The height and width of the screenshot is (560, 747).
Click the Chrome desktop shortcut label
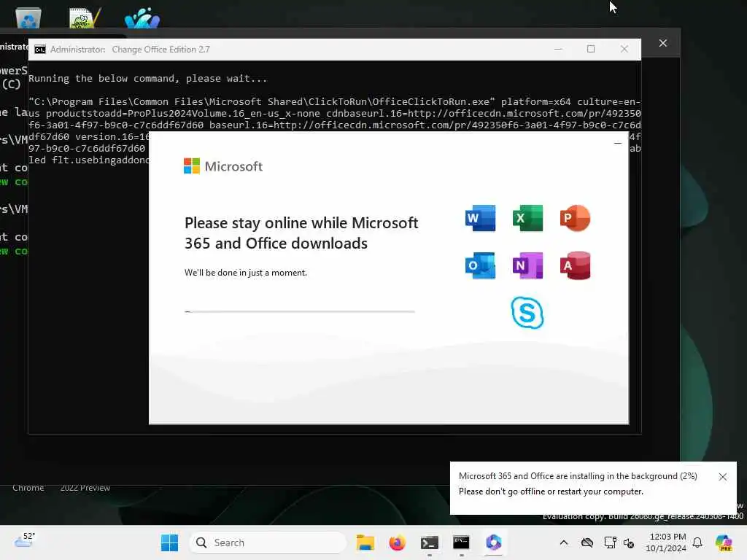28,488
